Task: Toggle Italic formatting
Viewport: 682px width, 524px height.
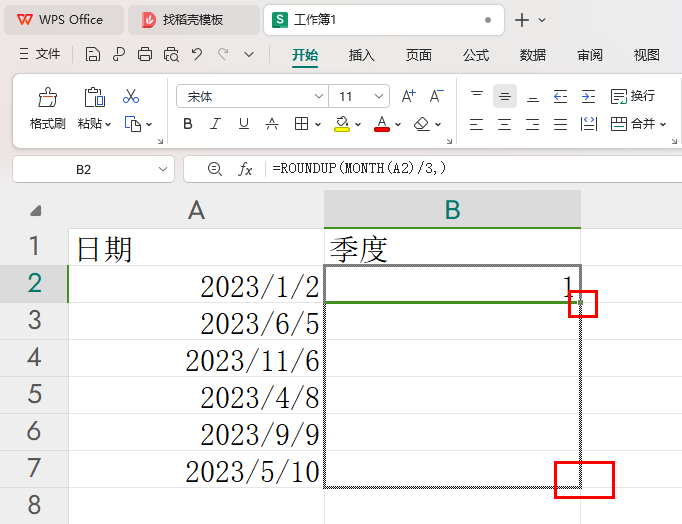Action: tap(215, 124)
